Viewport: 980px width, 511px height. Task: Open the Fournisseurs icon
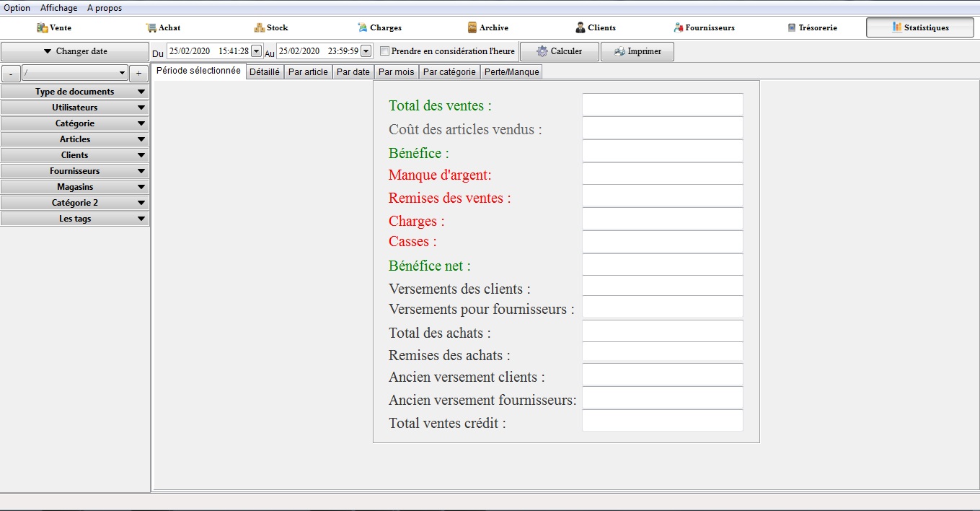[x=679, y=27]
